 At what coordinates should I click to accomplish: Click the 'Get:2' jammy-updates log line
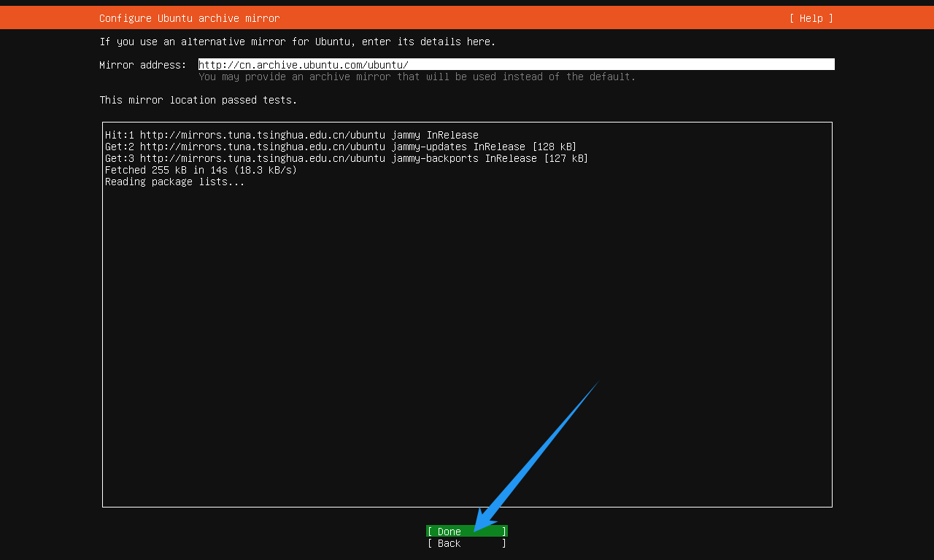(x=341, y=147)
